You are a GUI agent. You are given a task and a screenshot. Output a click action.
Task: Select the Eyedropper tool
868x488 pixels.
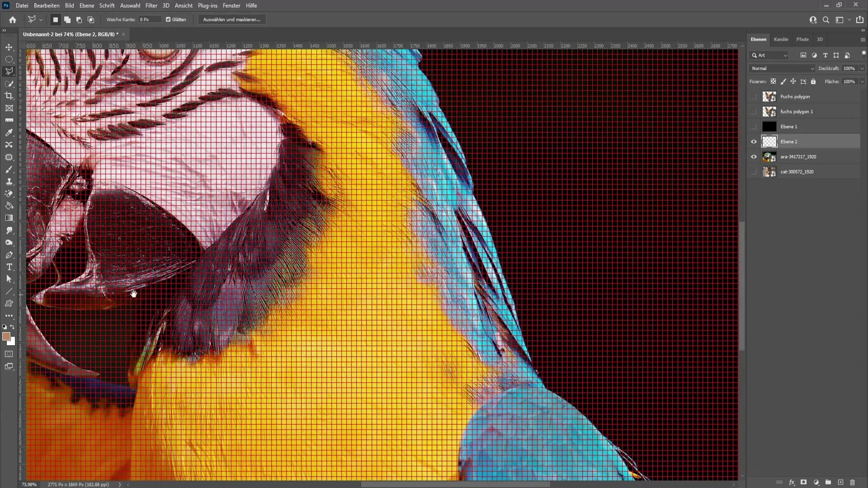(9, 131)
